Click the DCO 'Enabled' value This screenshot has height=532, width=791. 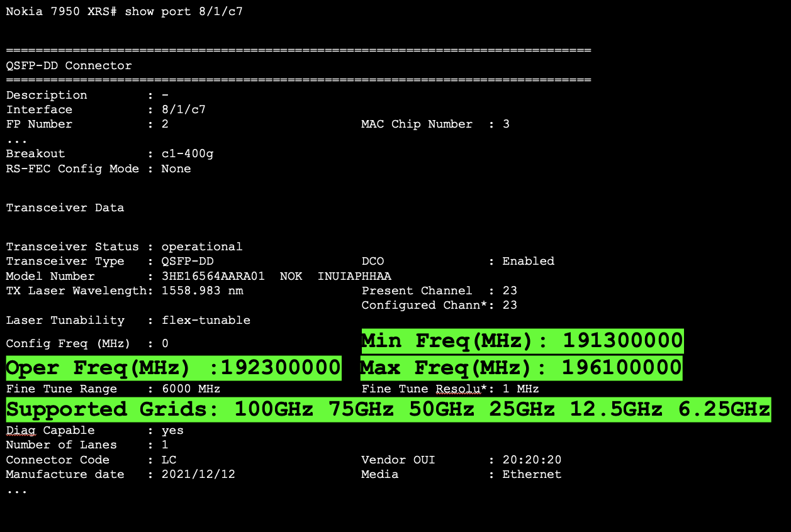point(528,261)
